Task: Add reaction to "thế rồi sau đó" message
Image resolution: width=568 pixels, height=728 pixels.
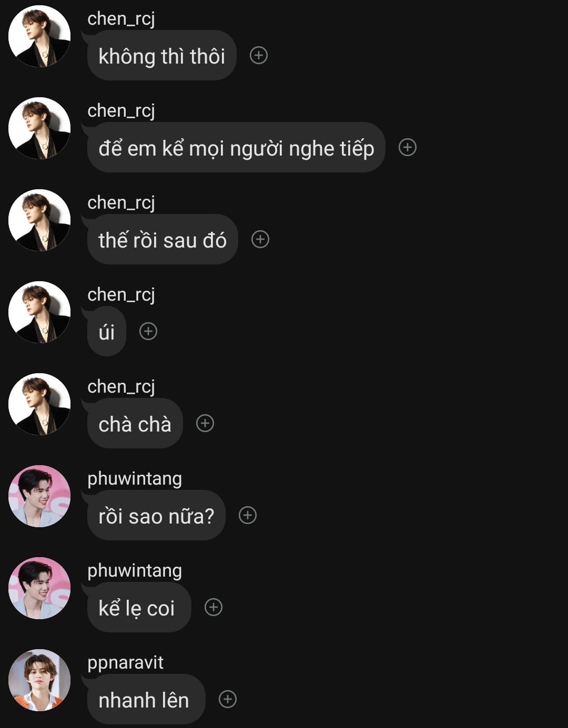Action: 260,239
